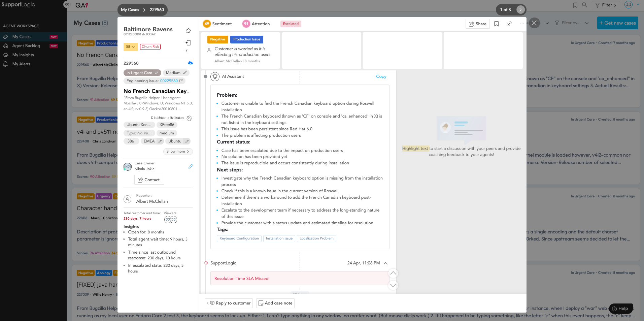Viewport: 644px width, 321px height.
Task: Jump to previous timeline item arrow
Action: 393,273
